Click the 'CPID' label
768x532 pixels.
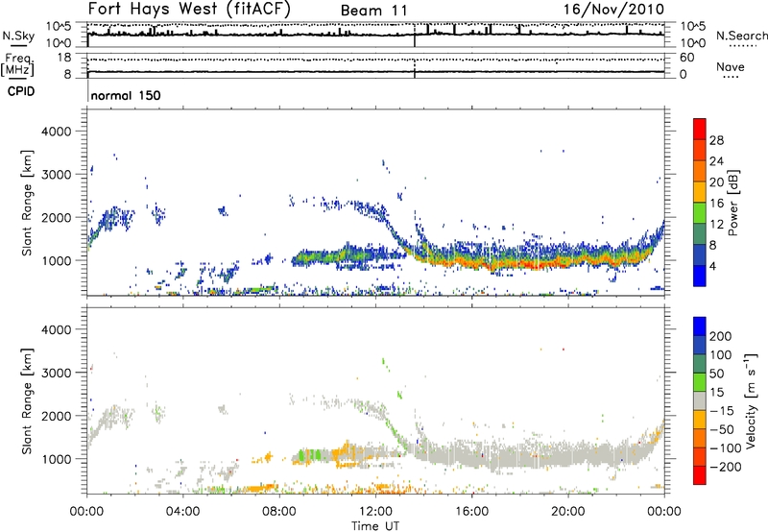tap(21, 91)
